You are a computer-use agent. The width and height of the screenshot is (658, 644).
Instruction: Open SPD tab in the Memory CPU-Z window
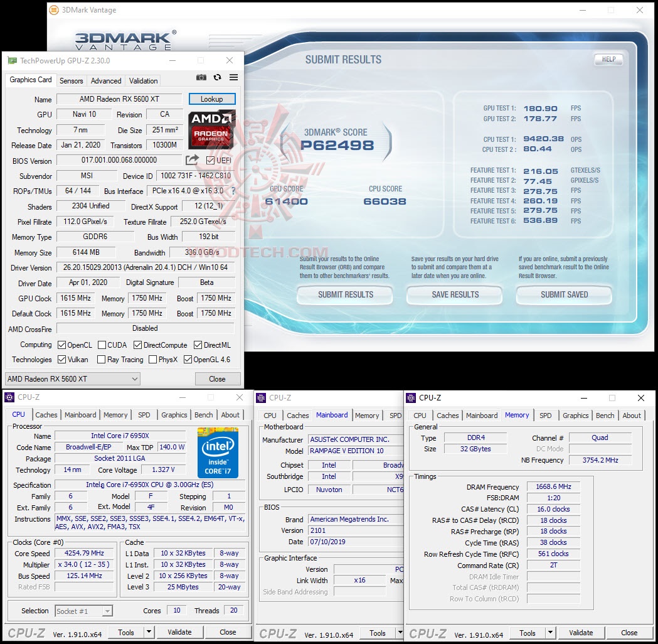click(x=545, y=415)
